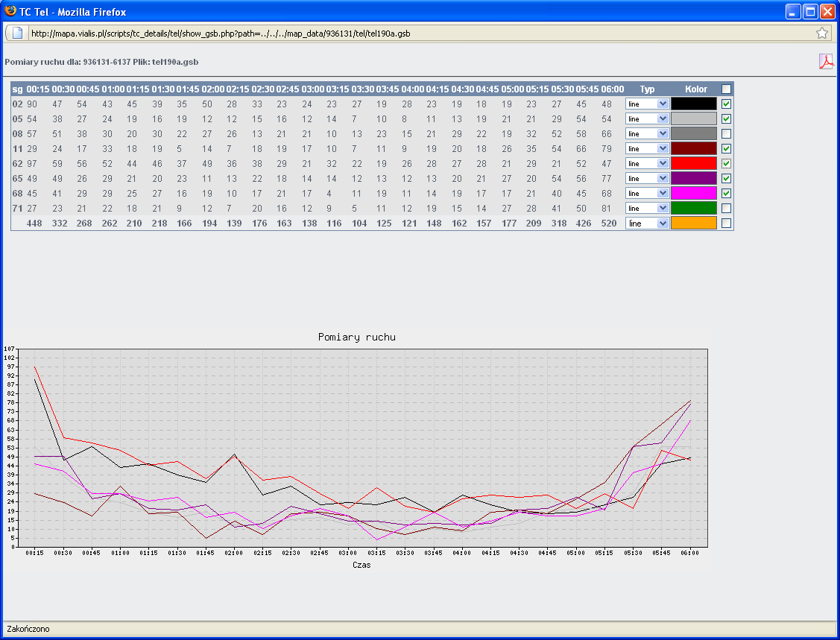Uncheck the checkbox for row 11

(x=726, y=149)
